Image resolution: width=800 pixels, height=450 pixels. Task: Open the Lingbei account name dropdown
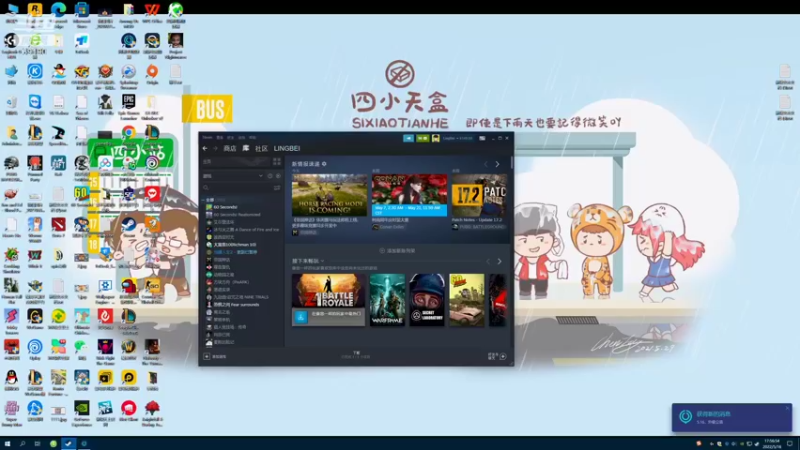click(x=457, y=138)
